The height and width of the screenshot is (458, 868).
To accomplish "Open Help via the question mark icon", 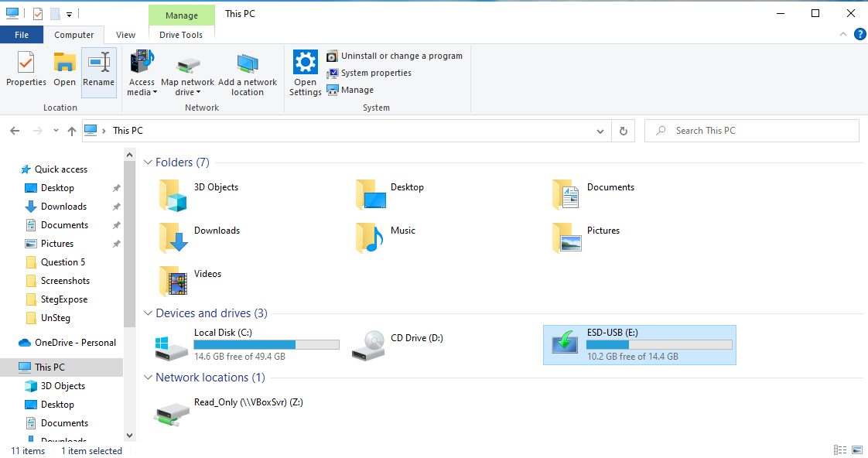I will pos(859,34).
